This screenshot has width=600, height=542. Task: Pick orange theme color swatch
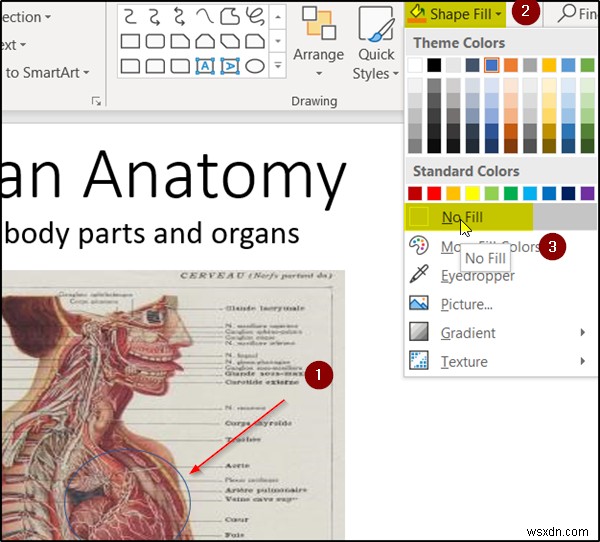tap(511, 65)
